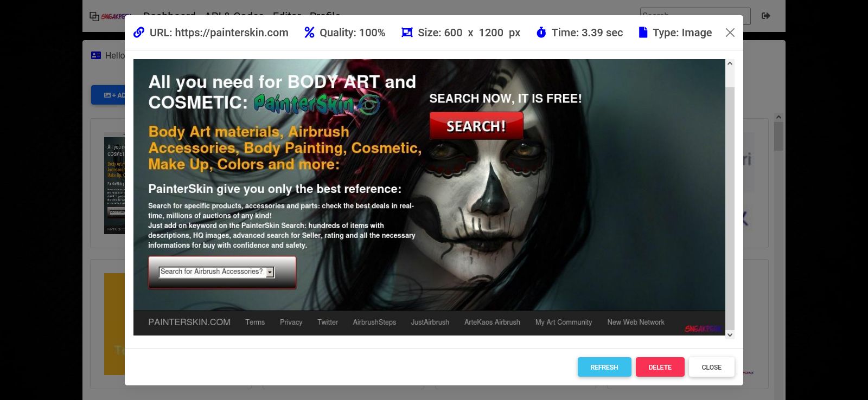Click the Refresh button

pyautogui.click(x=604, y=367)
